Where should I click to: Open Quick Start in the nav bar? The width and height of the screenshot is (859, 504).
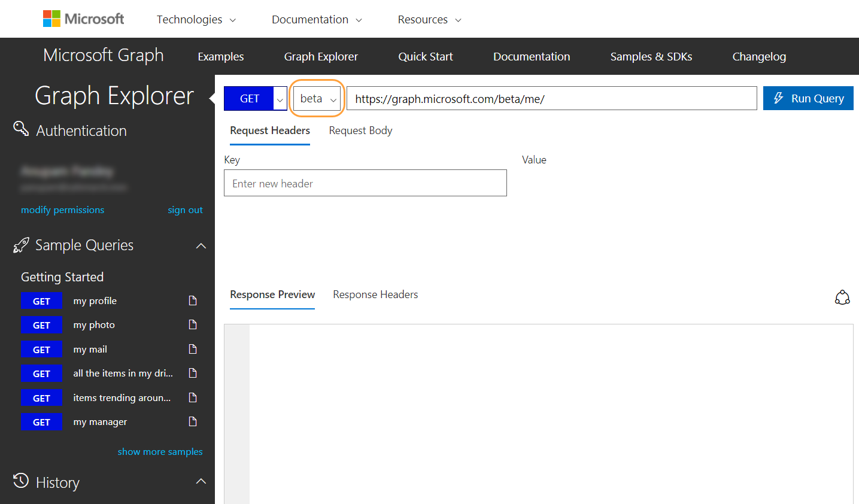tap(426, 57)
